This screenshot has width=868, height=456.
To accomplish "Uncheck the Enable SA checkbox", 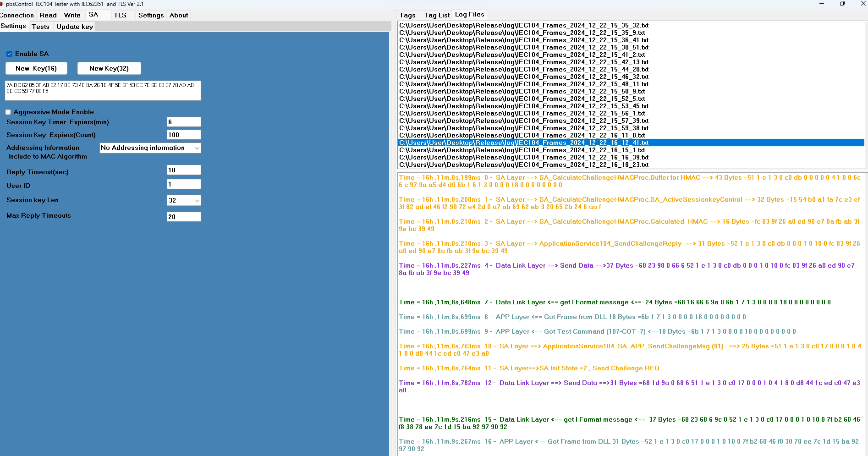I will tap(9, 54).
